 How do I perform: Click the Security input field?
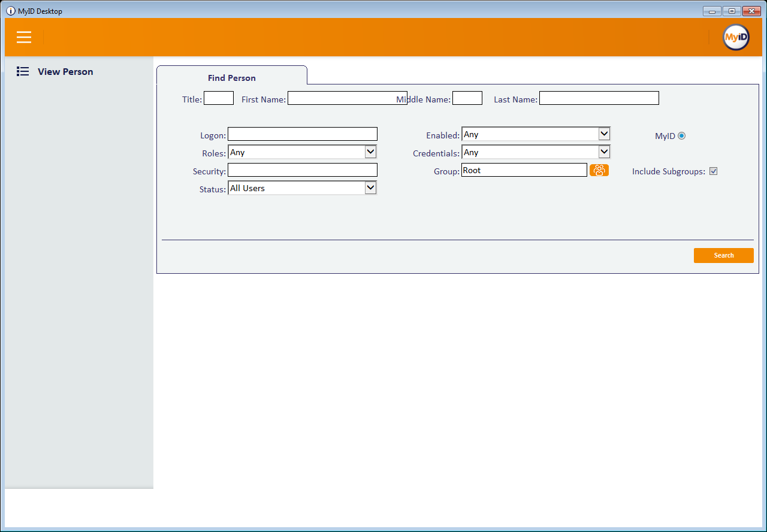coord(303,170)
